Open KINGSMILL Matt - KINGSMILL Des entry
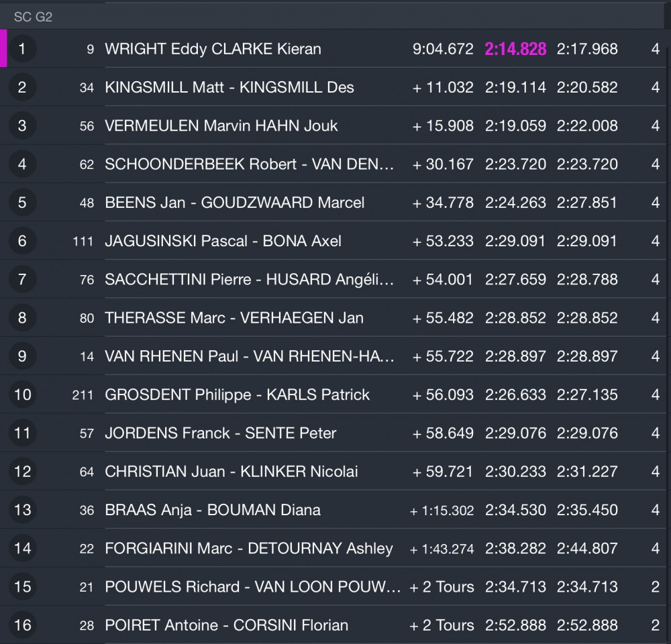Screen dimensions: 671x644 coord(229,87)
